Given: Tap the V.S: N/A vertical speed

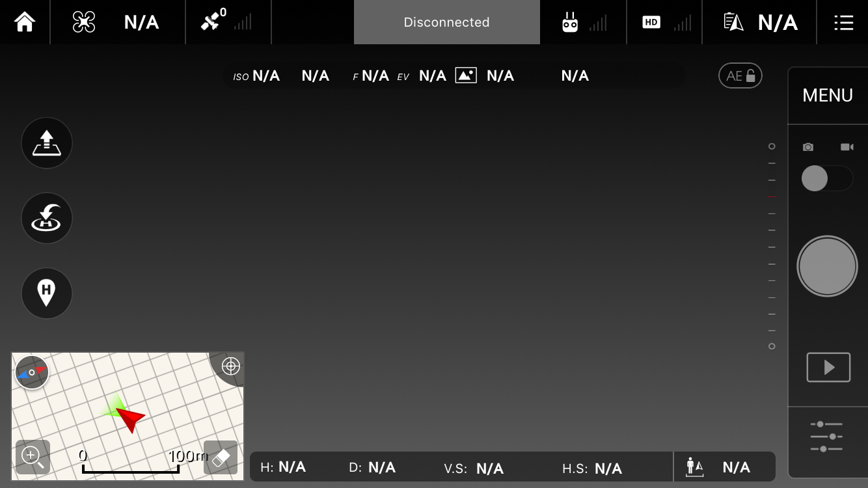Looking at the screenshot, I should (474, 468).
